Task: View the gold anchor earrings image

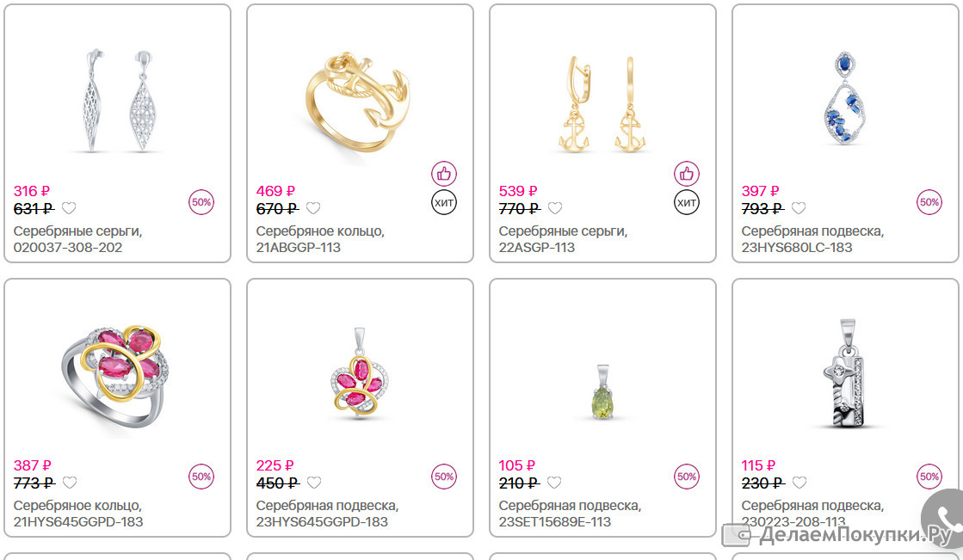Action: [602, 104]
